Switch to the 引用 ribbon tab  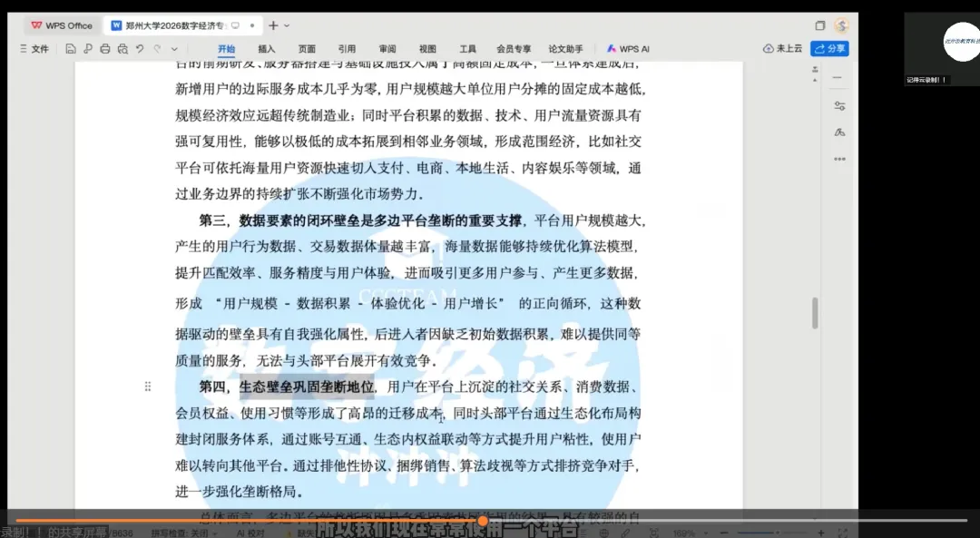347,49
